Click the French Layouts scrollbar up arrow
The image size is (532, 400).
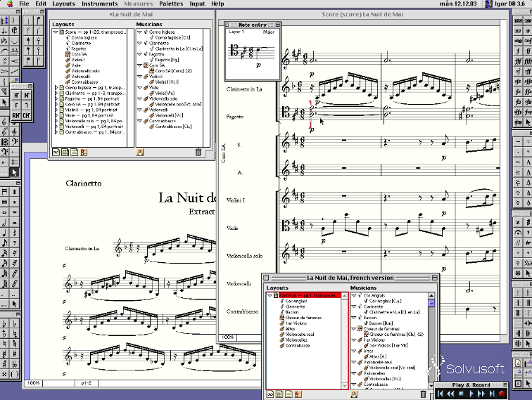344,296
